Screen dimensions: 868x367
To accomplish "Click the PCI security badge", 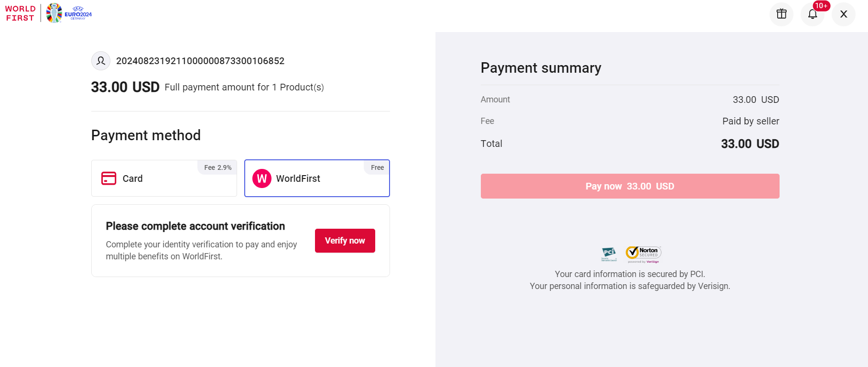I will (609, 254).
